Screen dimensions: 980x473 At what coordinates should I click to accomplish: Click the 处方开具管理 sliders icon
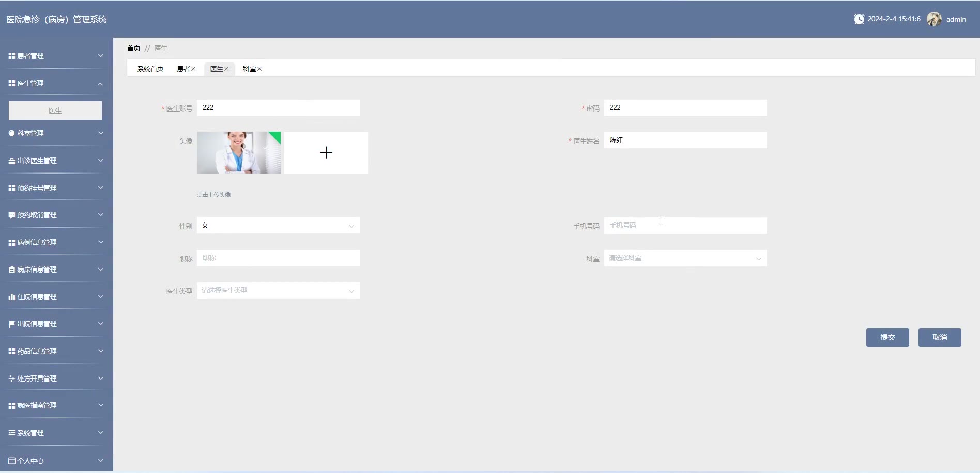click(x=11, y=379)
